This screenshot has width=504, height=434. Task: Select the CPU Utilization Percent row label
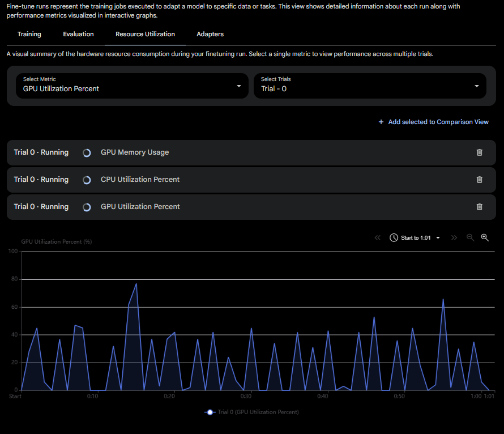point(140,180)
